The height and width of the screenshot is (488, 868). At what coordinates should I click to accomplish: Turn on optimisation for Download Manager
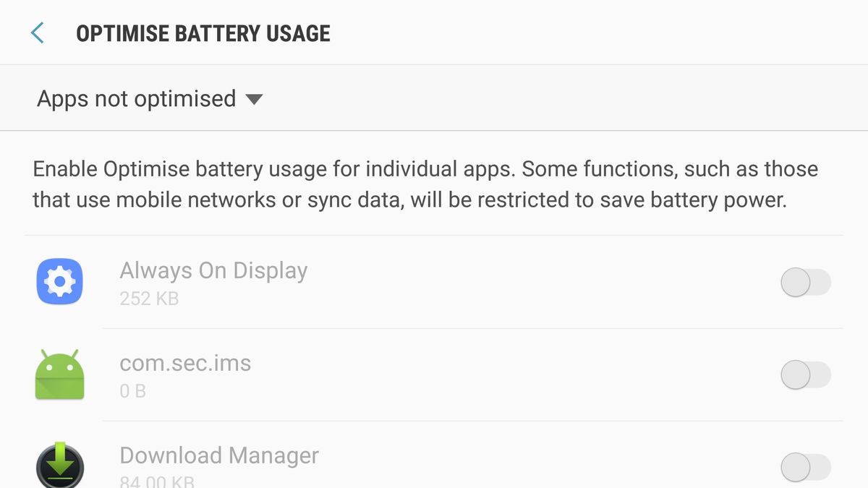tap(805, 466)
